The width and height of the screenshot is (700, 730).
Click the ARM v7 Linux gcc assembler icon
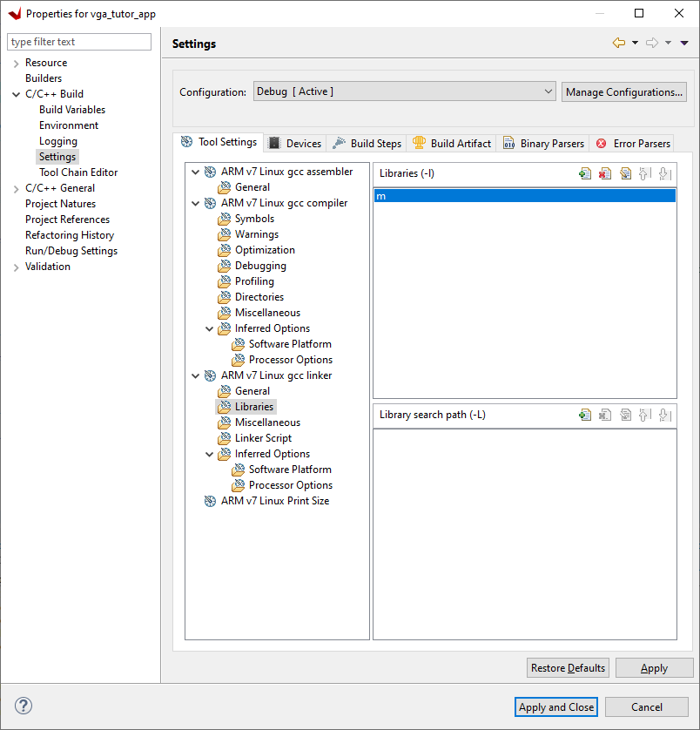click(211, 172)
